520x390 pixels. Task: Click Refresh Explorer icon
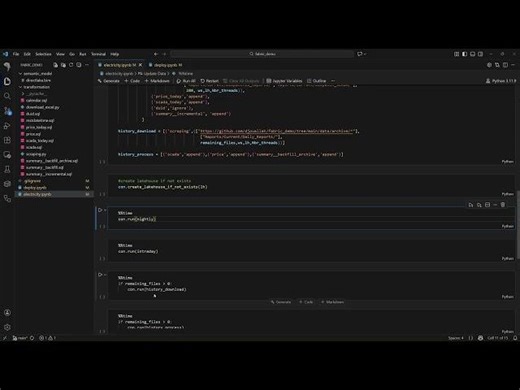pyautogui.click(x=71, y=65)
